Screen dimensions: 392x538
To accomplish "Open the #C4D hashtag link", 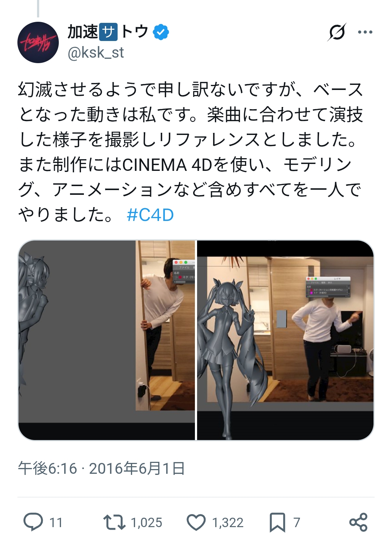I will point(150,215).
